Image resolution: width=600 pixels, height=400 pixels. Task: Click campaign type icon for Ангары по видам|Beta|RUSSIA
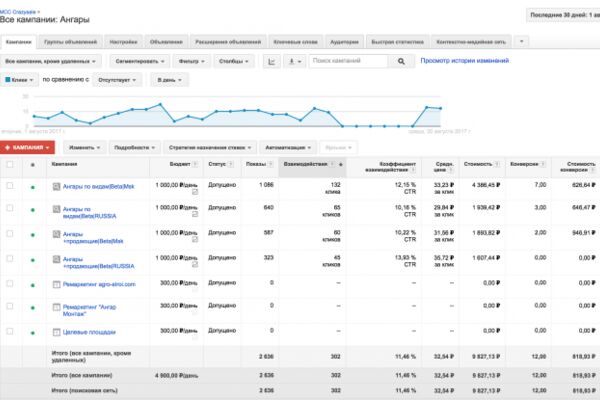[56, 209]
